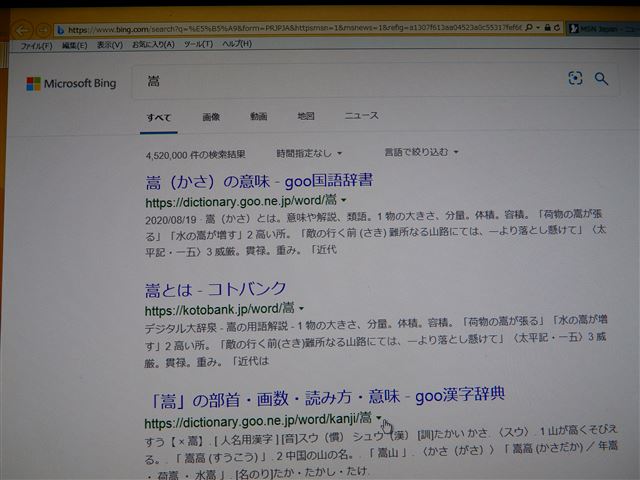640x480 pixels.
Task: Click the dictionary.goo.ne.jp/word/kanji/嵩 URL text
Action: point(258,420)
